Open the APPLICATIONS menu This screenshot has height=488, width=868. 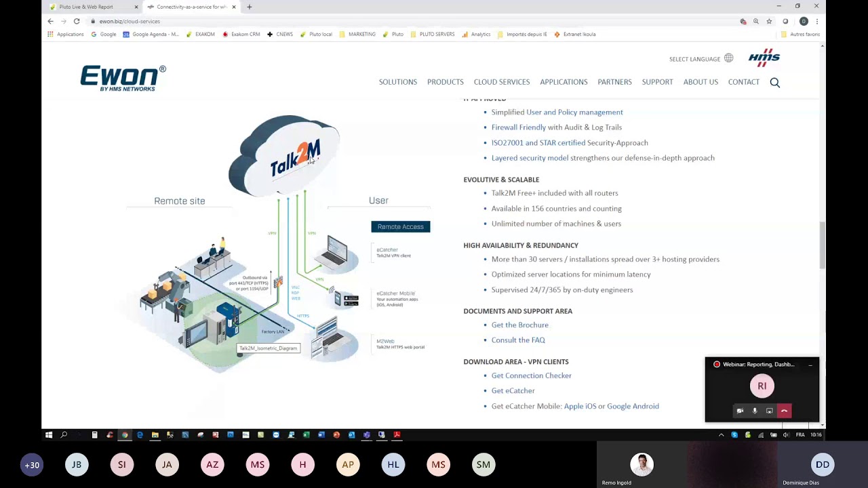564,82
